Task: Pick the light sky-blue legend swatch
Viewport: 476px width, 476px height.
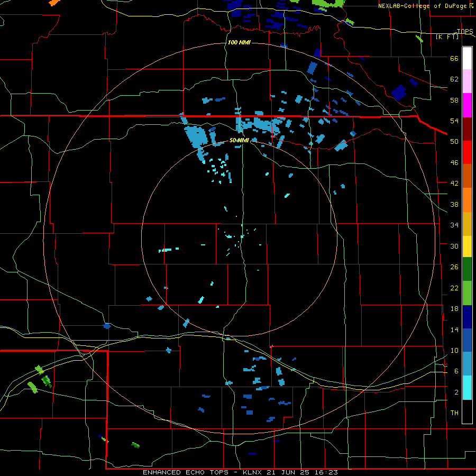Action: pos(467,364)
